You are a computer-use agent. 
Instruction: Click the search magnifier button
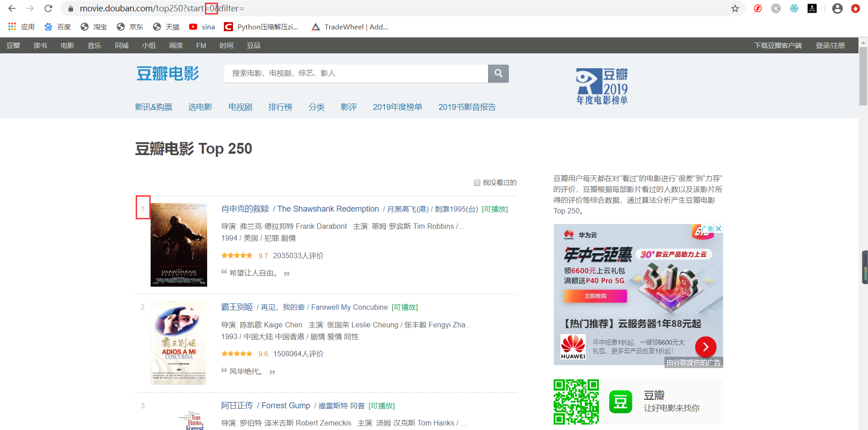pyautogui.click(x=498, y=73)
